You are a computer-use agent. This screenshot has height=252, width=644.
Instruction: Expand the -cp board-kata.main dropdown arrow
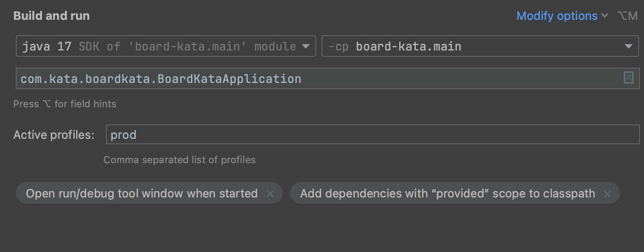coord(628,46)
